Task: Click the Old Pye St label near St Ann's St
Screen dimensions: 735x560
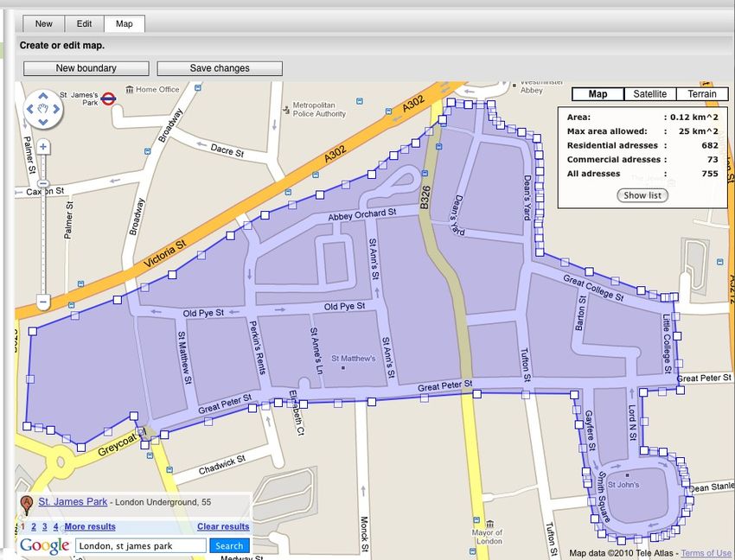Action: (x=344, y=307)
